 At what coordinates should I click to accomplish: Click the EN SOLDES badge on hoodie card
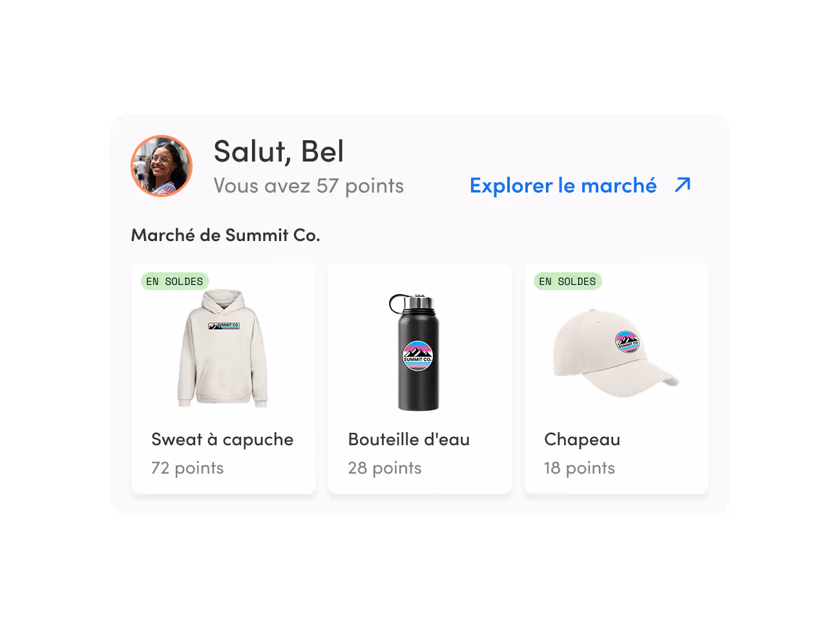174,281
